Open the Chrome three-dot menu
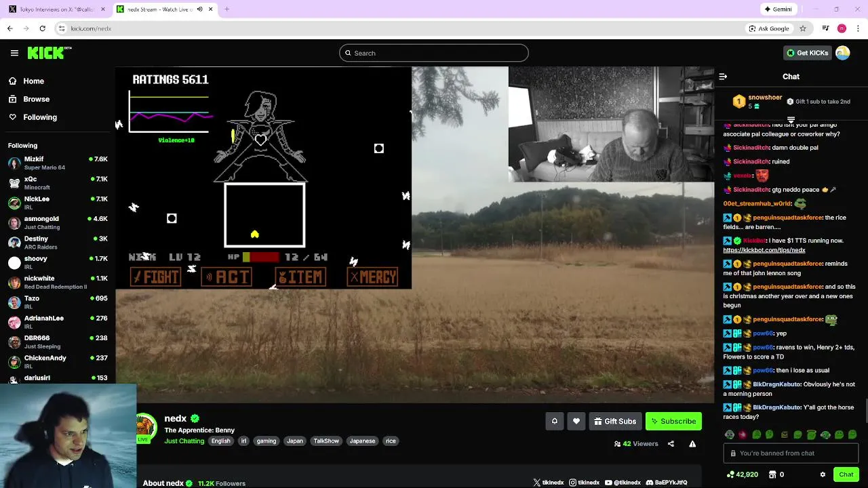Screen dimensions: 868x488 [859, 28]
